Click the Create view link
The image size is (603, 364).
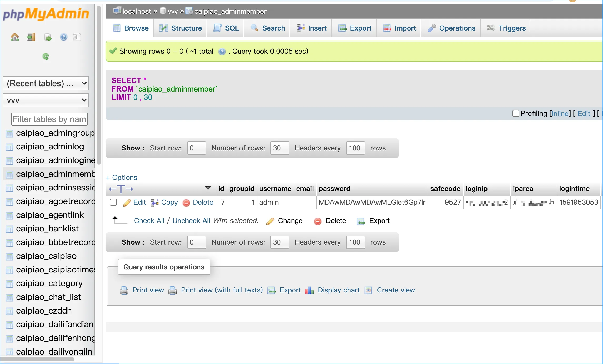pyautogui.click(x=395, y=290)
